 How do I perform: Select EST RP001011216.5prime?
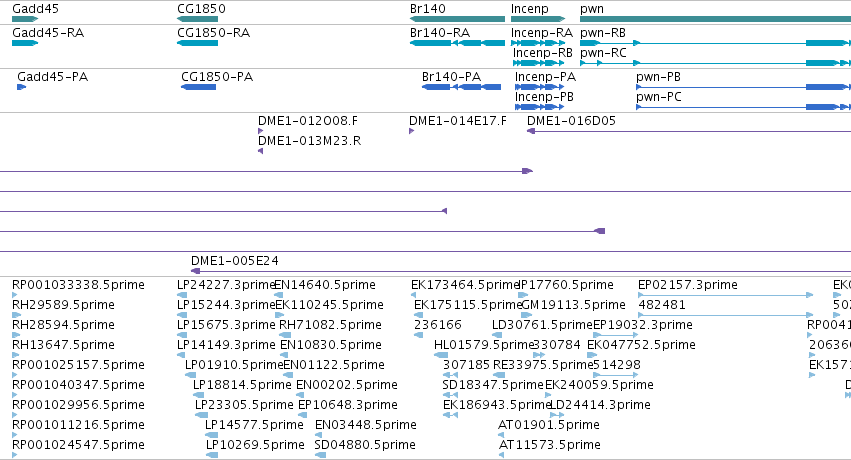[x=15, y=436]
